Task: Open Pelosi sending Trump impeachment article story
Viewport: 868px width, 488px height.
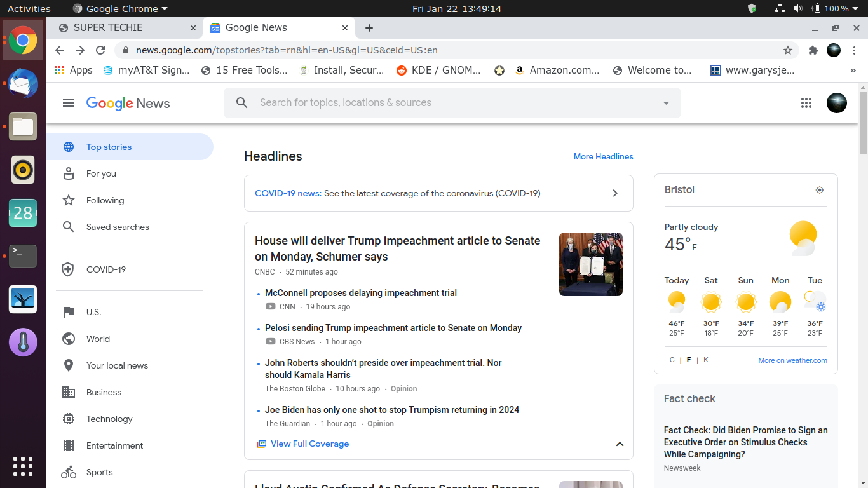Action: (393, 328)
